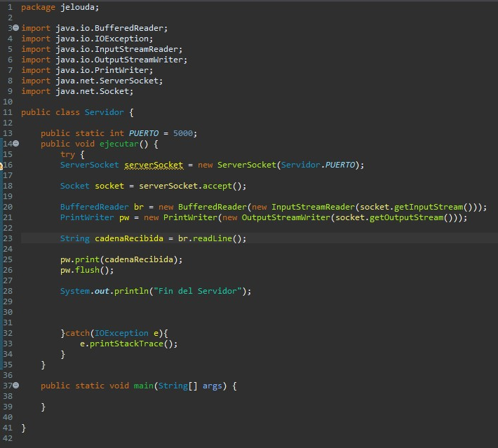Collapse the imports block fold marker
This screenshot has height=448, width=498.
tap(16, 28)
